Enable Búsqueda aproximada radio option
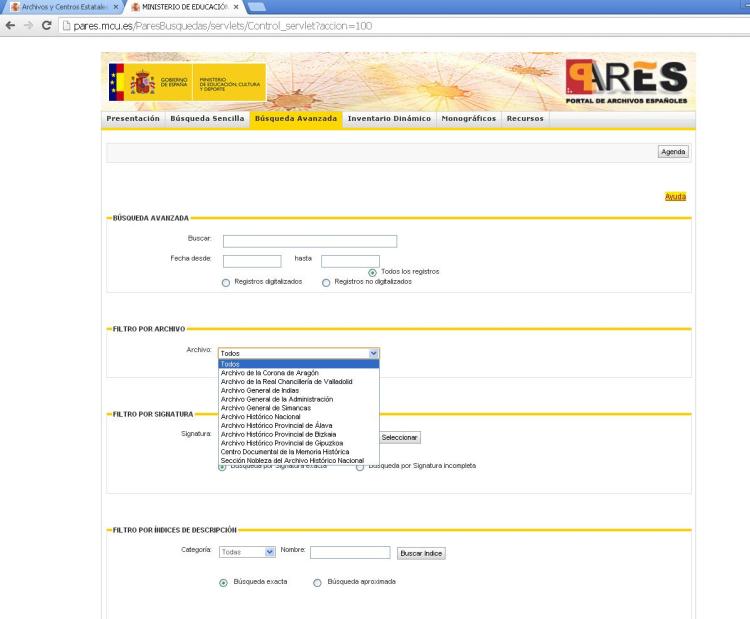Image resolution: width=750 pixels, height=619 pixels. coord(318,582)
